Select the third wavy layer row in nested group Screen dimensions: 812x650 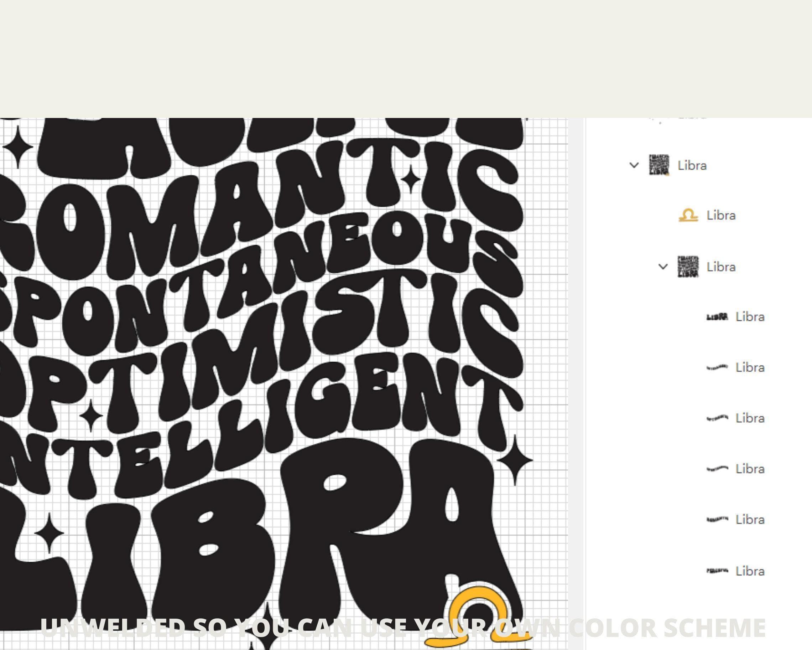click(x=735, y=418)
